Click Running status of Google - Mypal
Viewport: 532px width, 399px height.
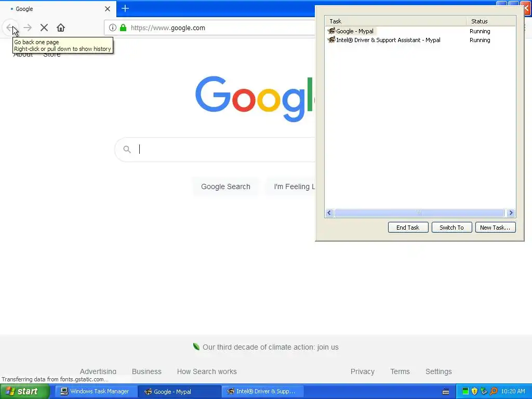click(480, 31)
